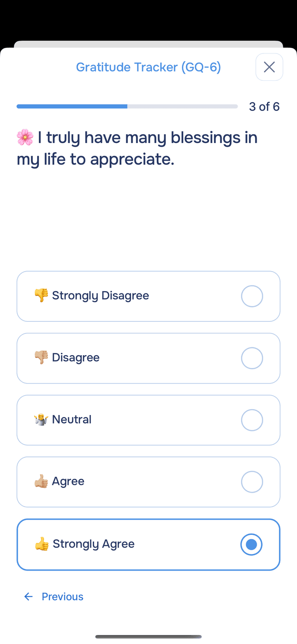Tap the thumbs-down emoji for Strongly Disagree
297x644 pixels.
pos(41,295)
